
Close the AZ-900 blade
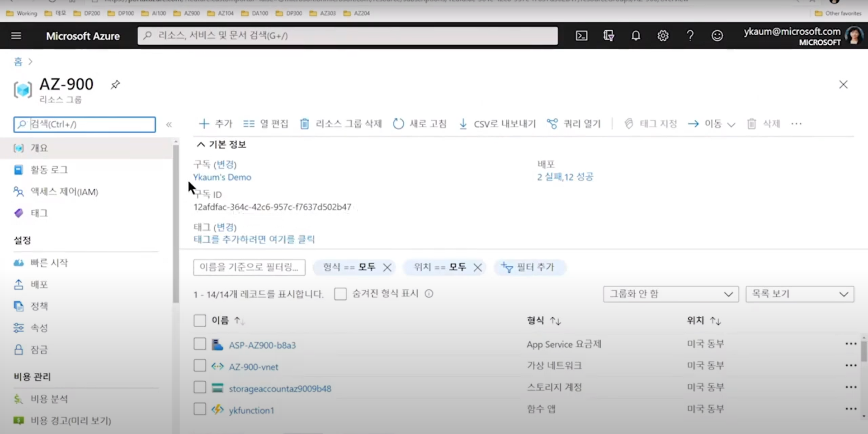(843, 85)
